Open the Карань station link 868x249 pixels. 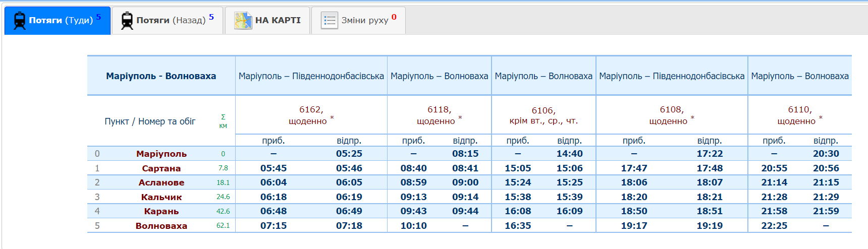tap(161, 211)
